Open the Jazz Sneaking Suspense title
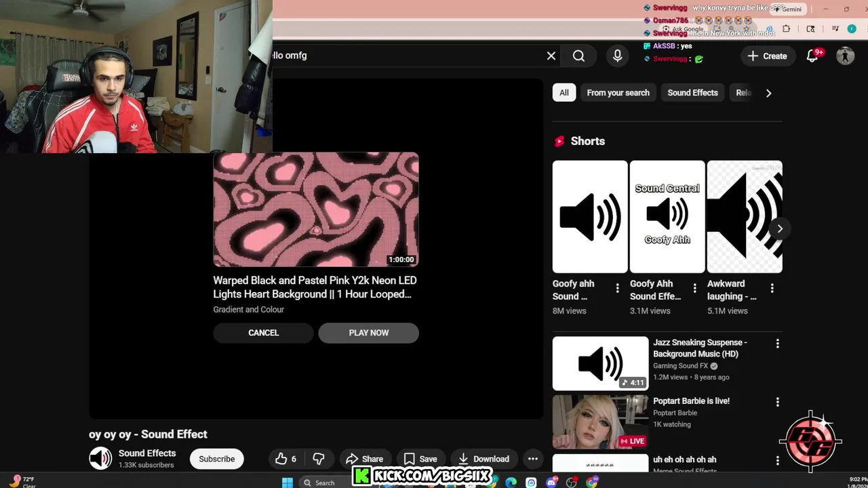The image size is (868, 488). click(x=700, y=348)
